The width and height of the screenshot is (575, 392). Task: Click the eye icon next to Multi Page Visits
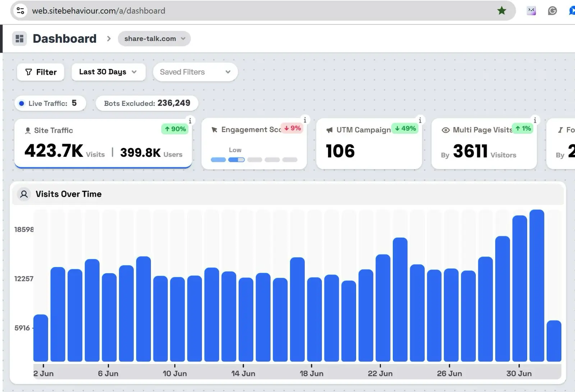(446, 130)
